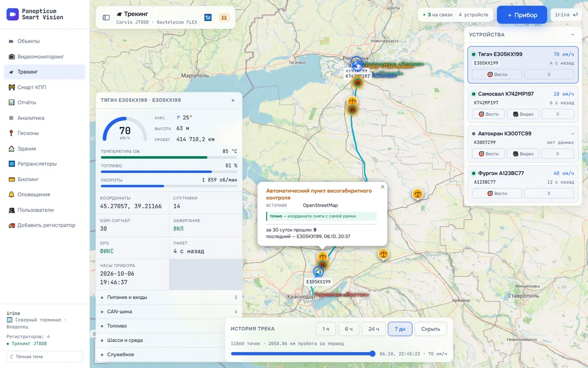Click the ВКЛ ignition value

pos(178,228)
